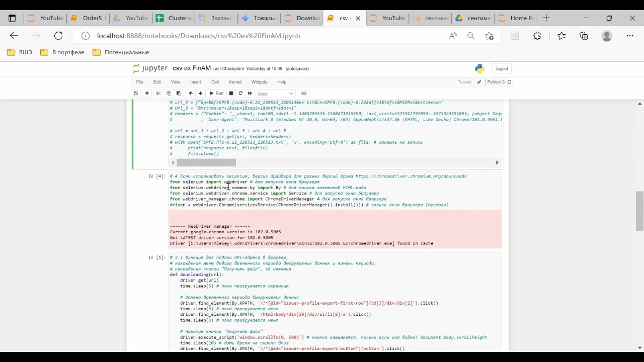Open the Widgets menu in Jupyter
Viewport: 644px width, 362px height.
point(259,82)
